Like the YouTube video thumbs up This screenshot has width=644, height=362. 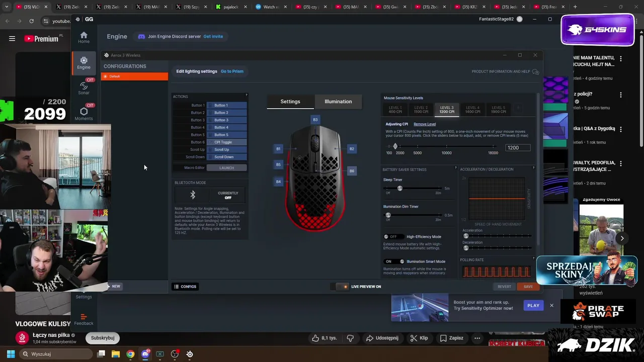pos(315,338)
